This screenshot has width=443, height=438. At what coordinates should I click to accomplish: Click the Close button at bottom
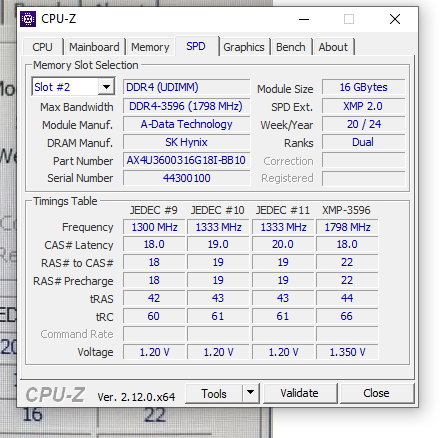point(376,393)
